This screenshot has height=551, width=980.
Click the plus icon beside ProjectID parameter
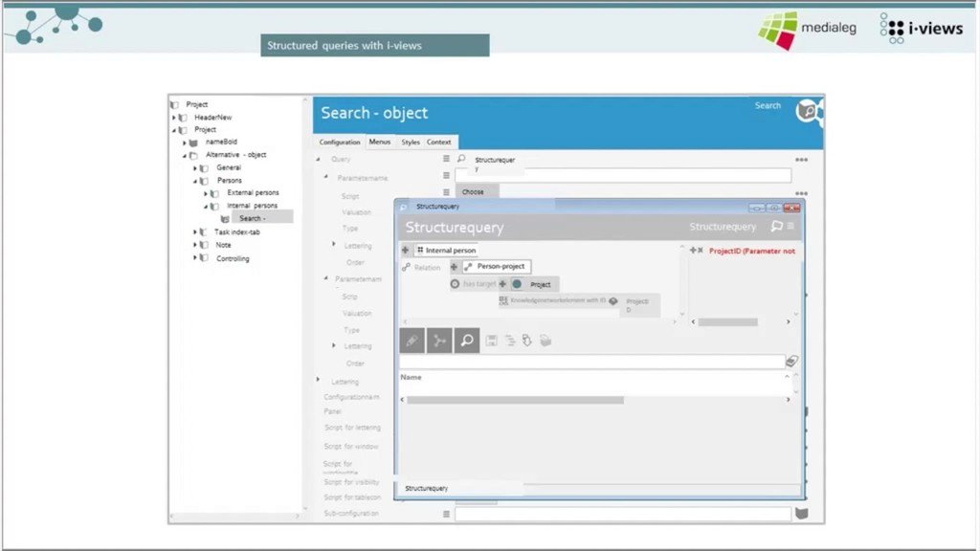pyautogui.click(x=693, y=251)
